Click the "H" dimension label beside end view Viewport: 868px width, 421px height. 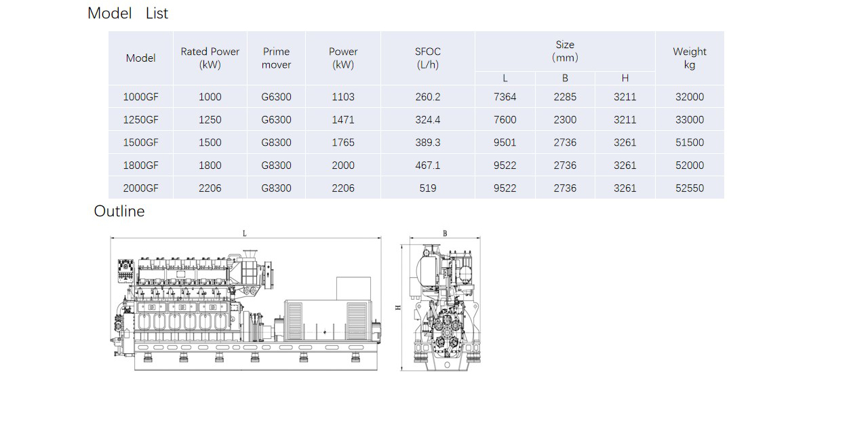click(x=399, y=307)
